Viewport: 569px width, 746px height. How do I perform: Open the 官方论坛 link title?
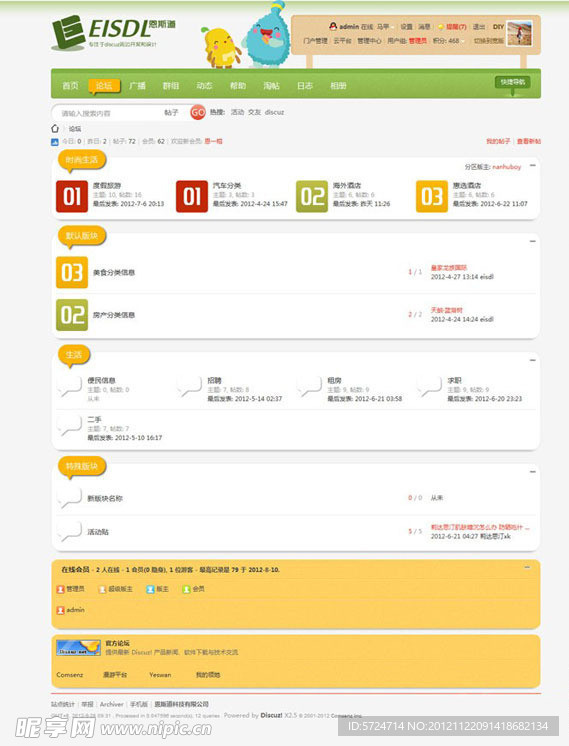click(118, 643)
